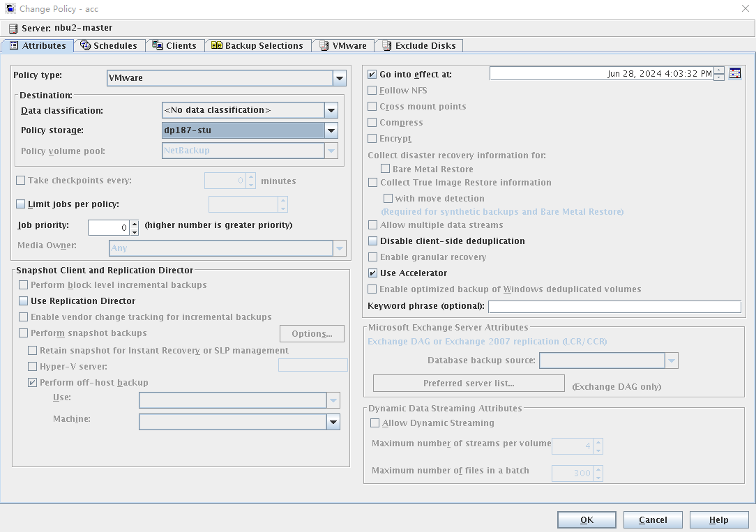This screenshot has height=532, width=756.
Task: Expand the Policy type dropdown
Action: (339, 78)
